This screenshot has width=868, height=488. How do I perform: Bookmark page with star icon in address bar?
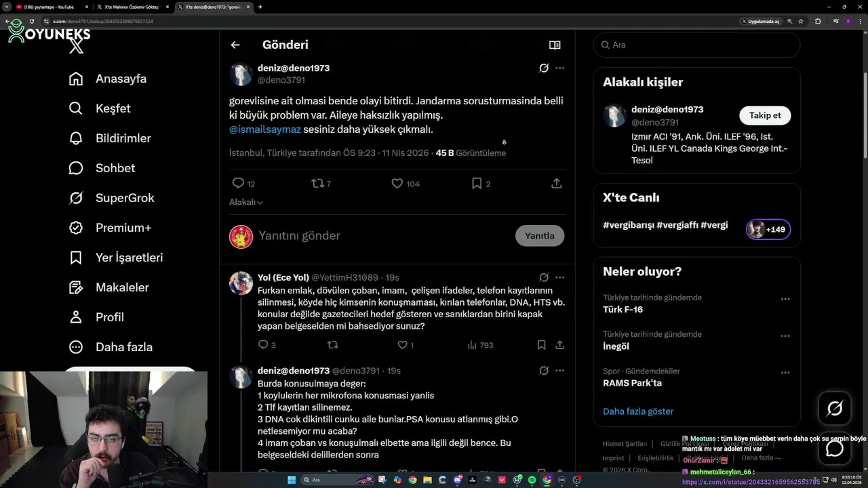802,21
